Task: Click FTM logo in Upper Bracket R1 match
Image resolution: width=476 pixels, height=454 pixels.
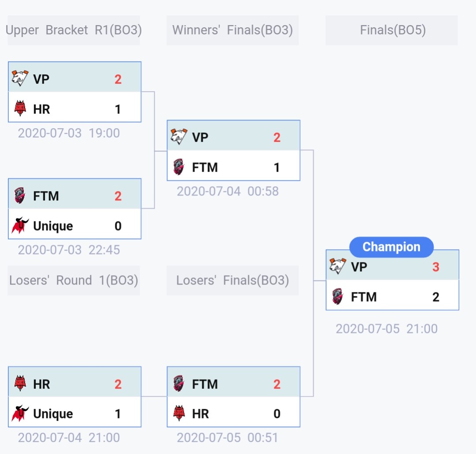Action: pos(20,196)
